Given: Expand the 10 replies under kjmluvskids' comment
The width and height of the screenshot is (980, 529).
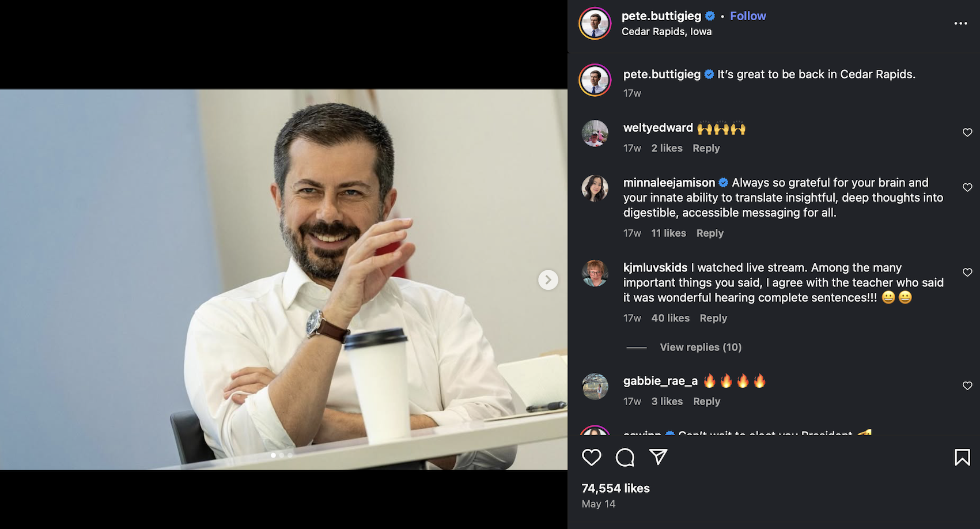Looking at the screenshot, I should [700, 347].
